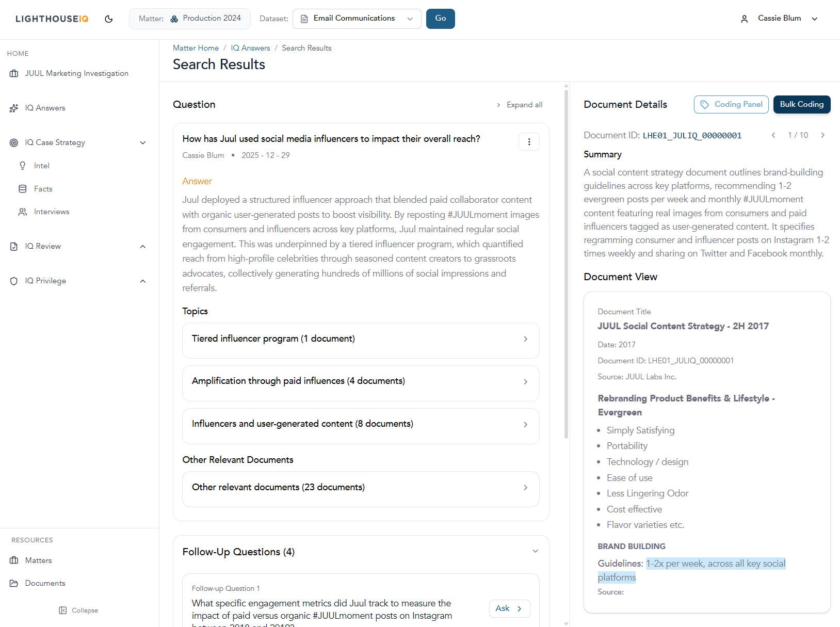This screenshot has width=840, height=627.
Task: Open IQ Answers in sidebar
Action: pos(45,108)
